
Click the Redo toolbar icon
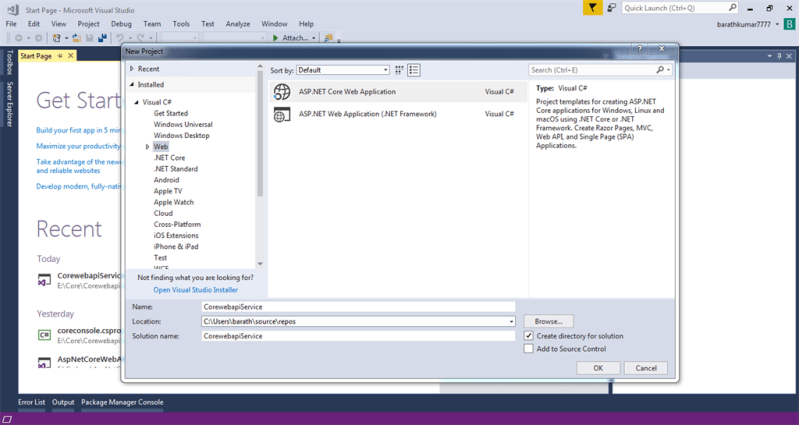click(141, 38)
